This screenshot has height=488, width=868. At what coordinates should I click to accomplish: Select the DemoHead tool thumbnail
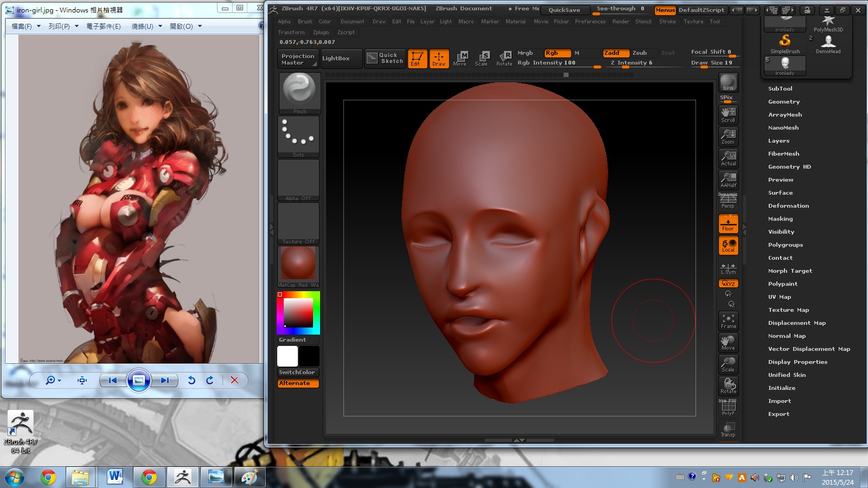click(x=828, y=44)
